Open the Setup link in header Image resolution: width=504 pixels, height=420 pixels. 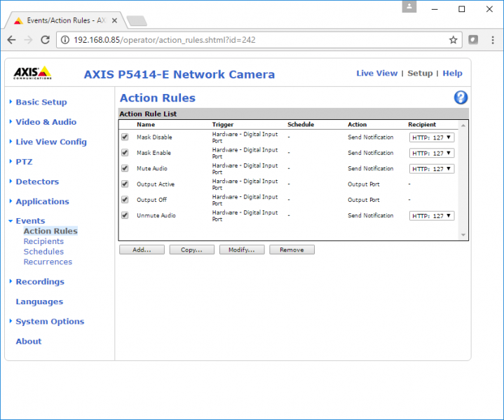coord(420,74)
